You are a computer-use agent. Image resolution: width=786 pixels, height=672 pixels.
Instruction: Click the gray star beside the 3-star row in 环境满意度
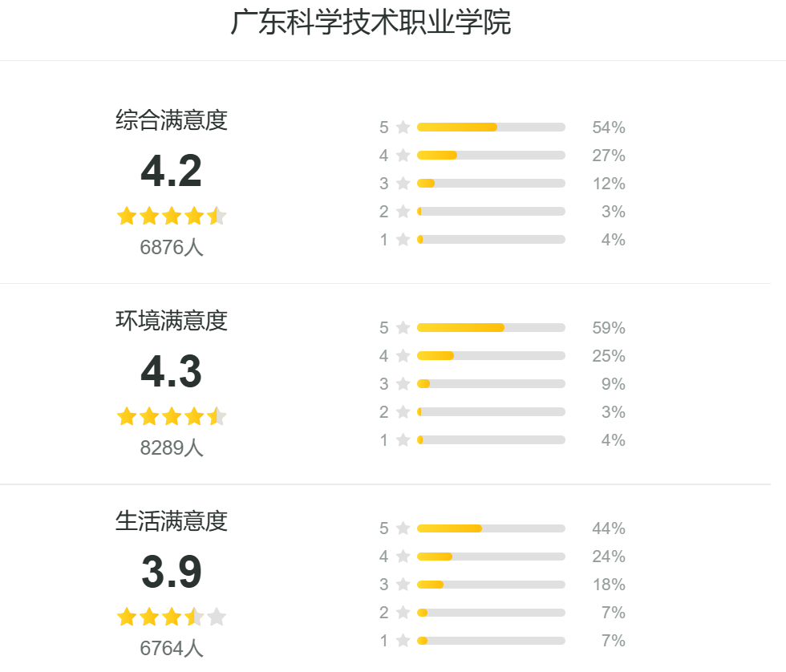pyautogui.click(x=403, y=384)
